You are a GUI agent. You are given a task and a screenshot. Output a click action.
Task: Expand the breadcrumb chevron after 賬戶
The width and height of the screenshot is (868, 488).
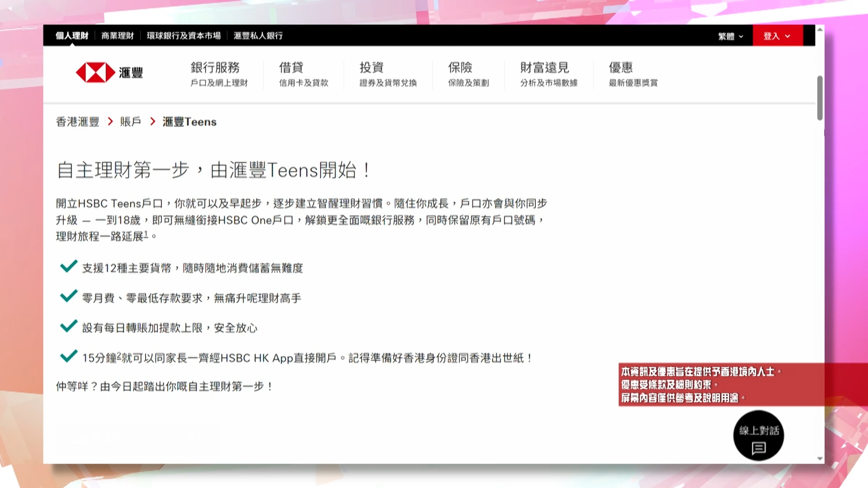[x=151, y=122]
